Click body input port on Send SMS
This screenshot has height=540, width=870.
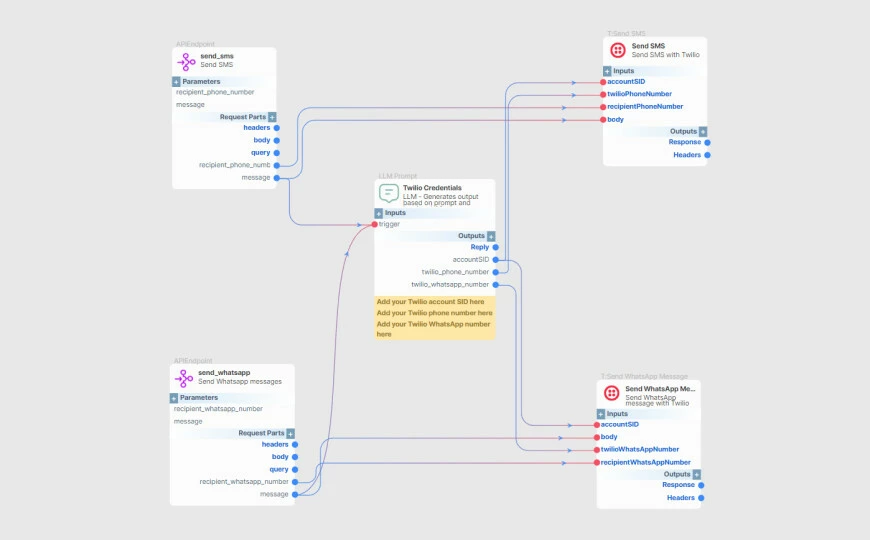pos(603,119)
